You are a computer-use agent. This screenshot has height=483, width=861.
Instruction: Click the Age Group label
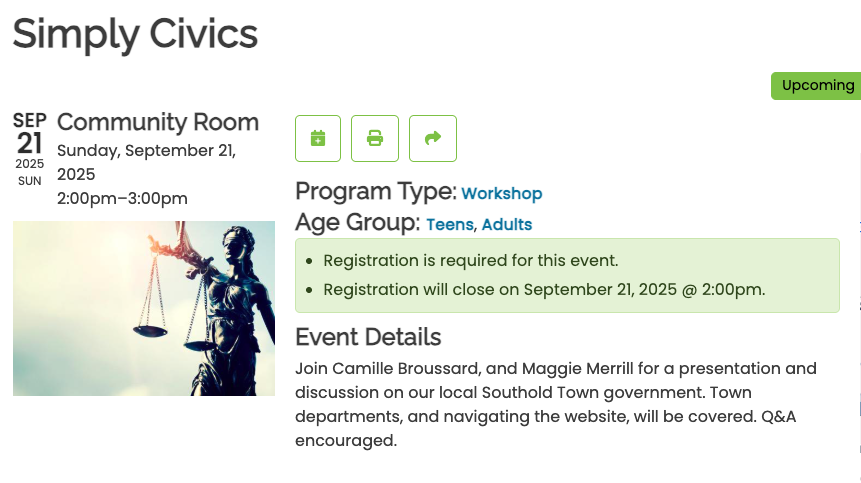pyautogui.click(x=357, y=222)
